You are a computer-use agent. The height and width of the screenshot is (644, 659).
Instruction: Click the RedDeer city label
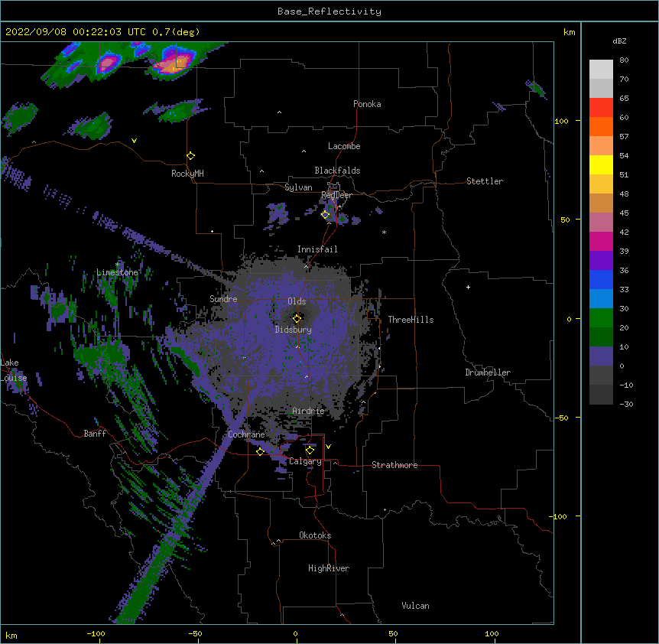[x=336, y=195]
